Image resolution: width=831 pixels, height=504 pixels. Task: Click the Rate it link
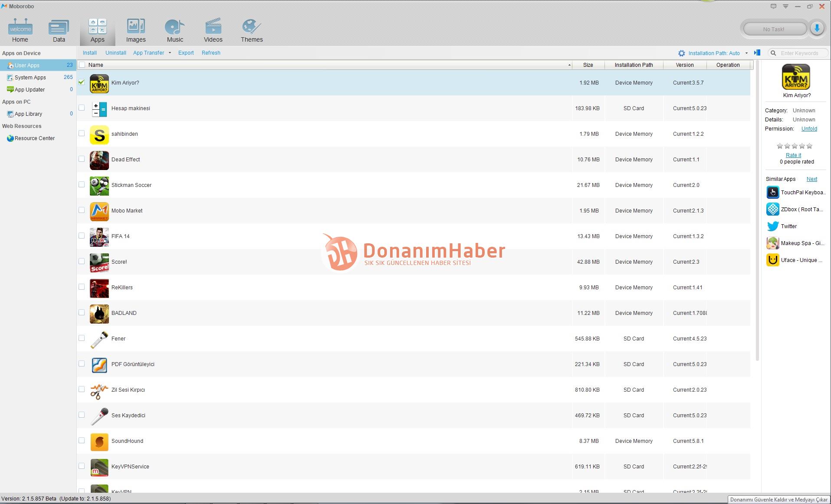[x=793, y=155]
